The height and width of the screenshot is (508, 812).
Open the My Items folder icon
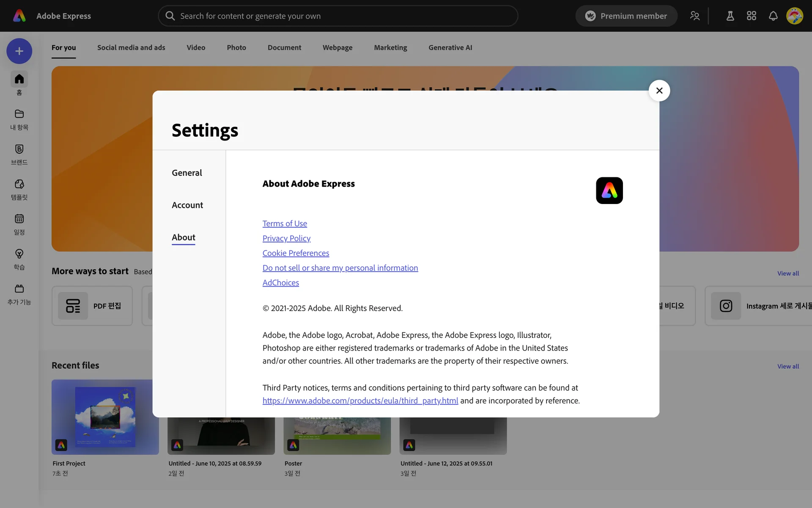[x=19, y=114]
